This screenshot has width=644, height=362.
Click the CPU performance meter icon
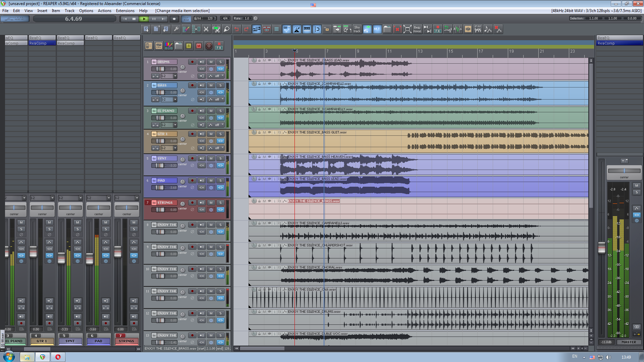click(x=159, y=46)
